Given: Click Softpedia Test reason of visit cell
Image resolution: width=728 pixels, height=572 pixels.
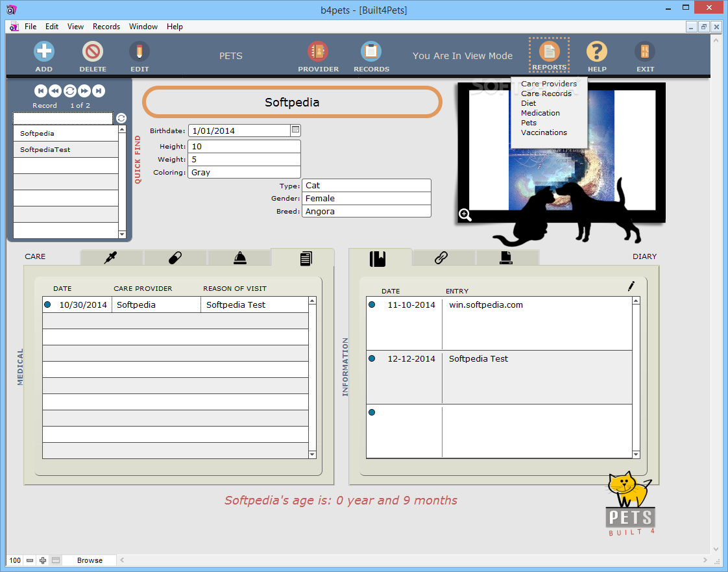Looking at the screenshot, I should point(254,305).
